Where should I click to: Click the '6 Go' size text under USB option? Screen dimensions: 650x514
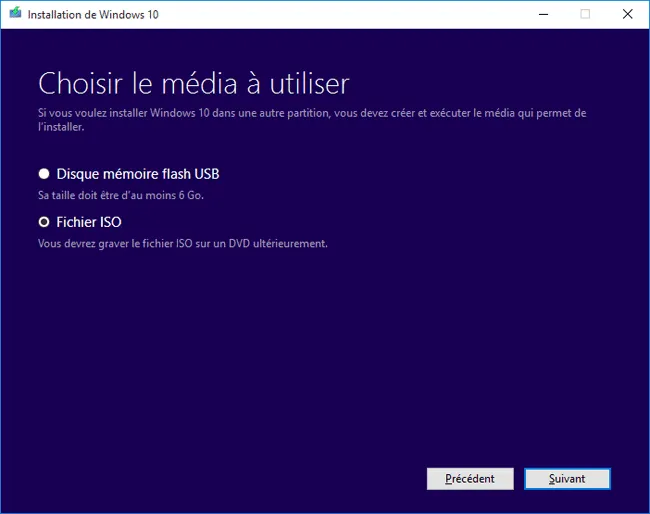pos(191,195)
